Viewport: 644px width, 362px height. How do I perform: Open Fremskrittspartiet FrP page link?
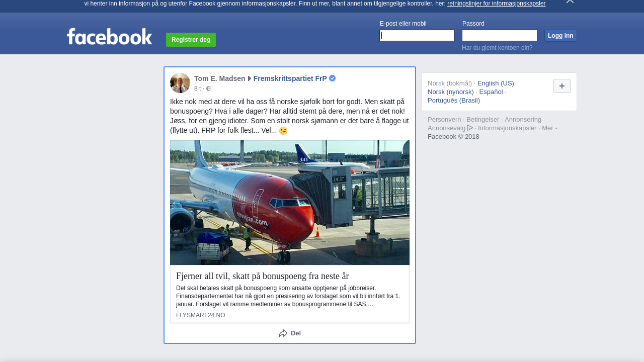pyautogui.click(x=290, y=78)
